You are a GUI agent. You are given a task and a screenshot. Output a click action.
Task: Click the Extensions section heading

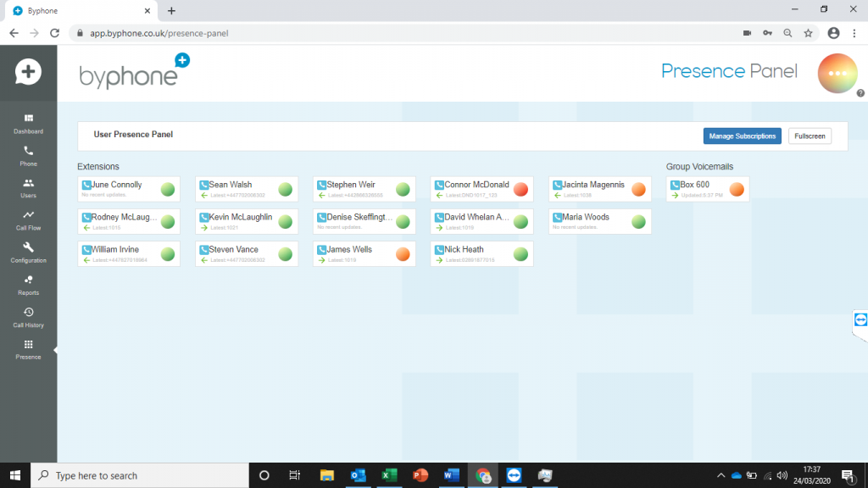click(x=98, y=167)
